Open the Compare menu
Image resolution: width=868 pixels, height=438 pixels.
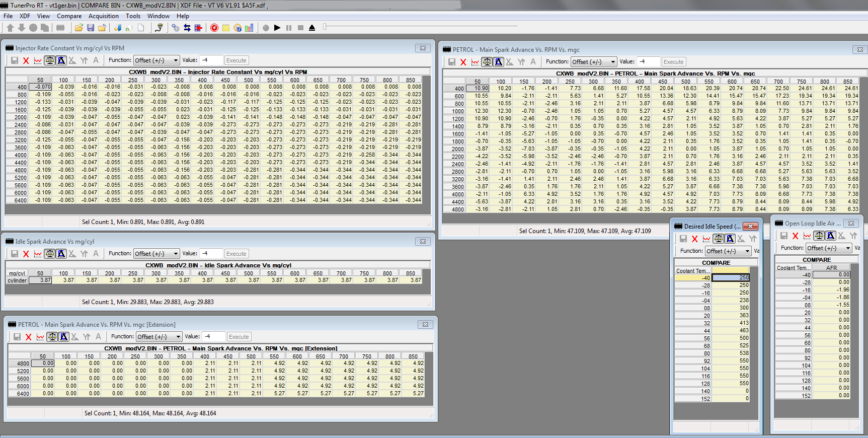(69, 16)
